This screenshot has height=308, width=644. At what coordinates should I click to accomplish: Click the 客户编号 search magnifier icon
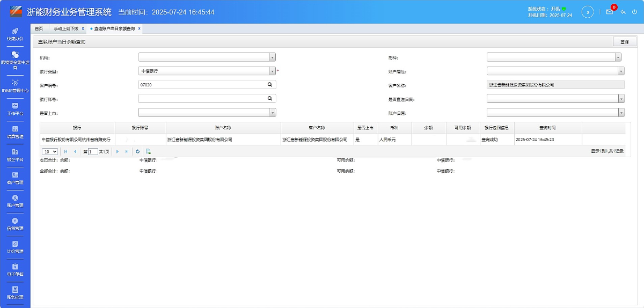(x=270, y=85)
